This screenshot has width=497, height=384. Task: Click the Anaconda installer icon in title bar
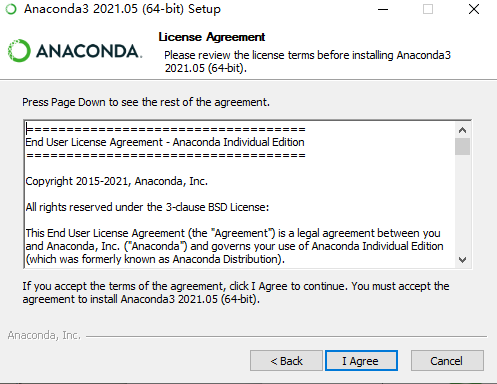pos(11,9)
